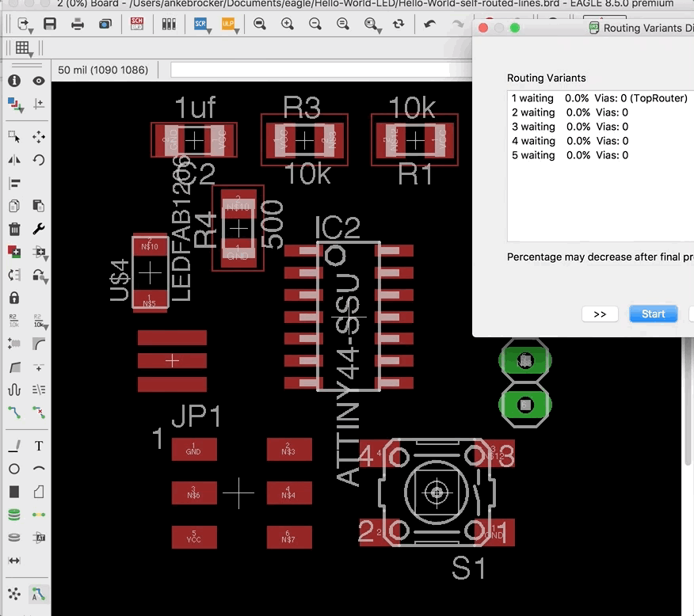Select the Copy tool
The width and height of the screenshot is (694, 616).
click(x=14, y=206)
